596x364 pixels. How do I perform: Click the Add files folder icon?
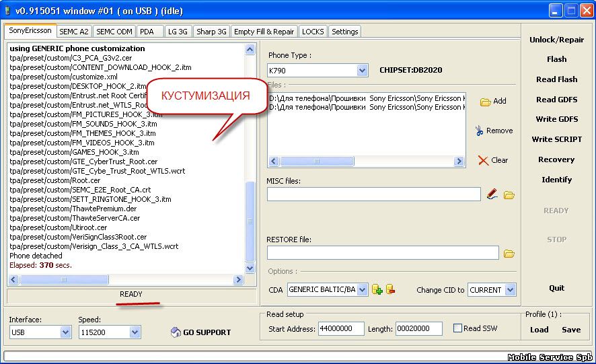click(x=485, y=102)
